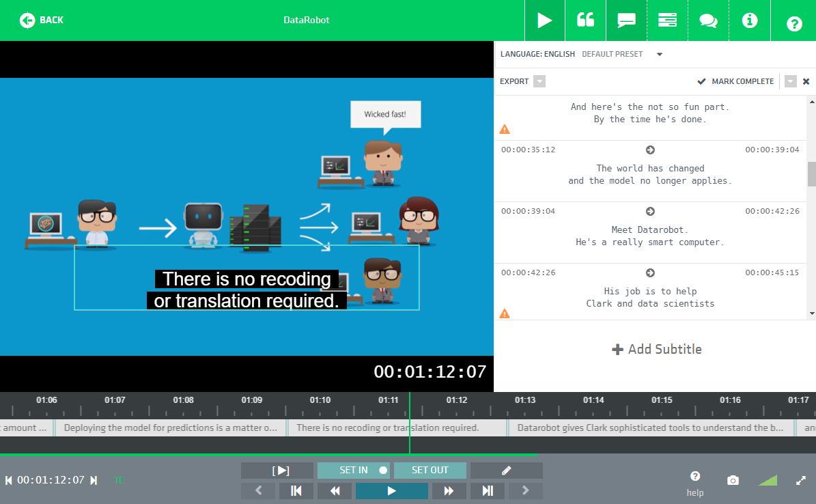Play the video
This screenshot has height=504, width=816.
[392, 490]
